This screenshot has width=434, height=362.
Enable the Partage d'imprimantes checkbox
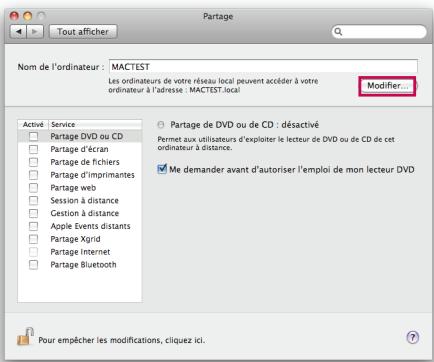coord(33,175)
